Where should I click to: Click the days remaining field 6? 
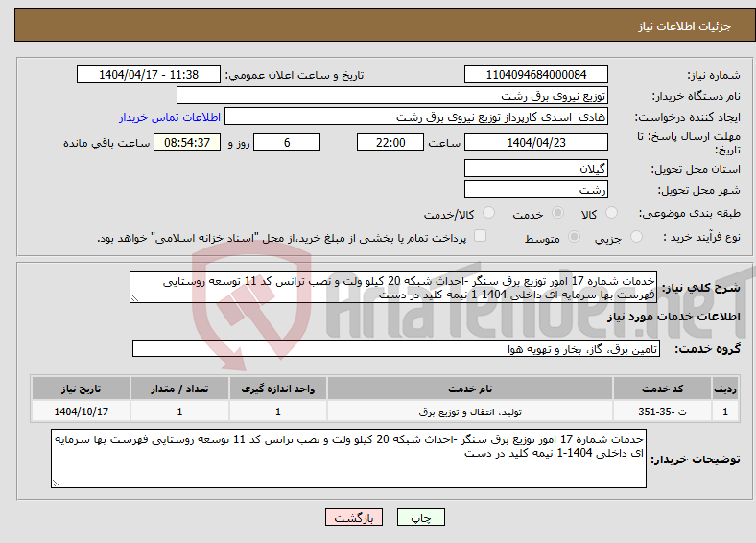[287, 142]
